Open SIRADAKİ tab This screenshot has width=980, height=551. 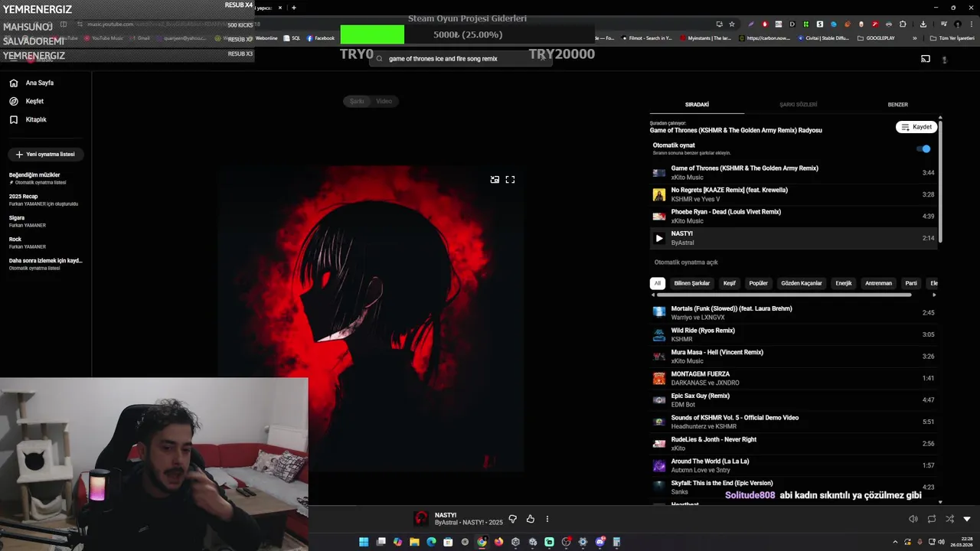(697, 104)
